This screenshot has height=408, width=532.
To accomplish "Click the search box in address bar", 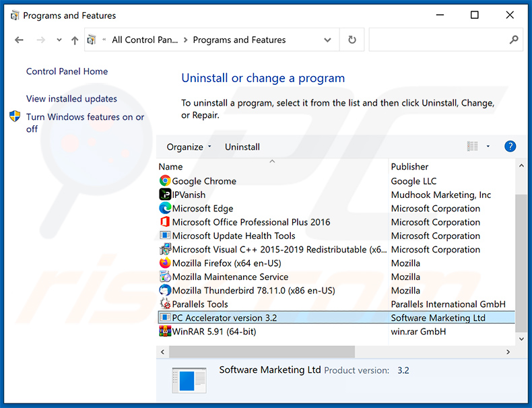I will click(439, 40).
